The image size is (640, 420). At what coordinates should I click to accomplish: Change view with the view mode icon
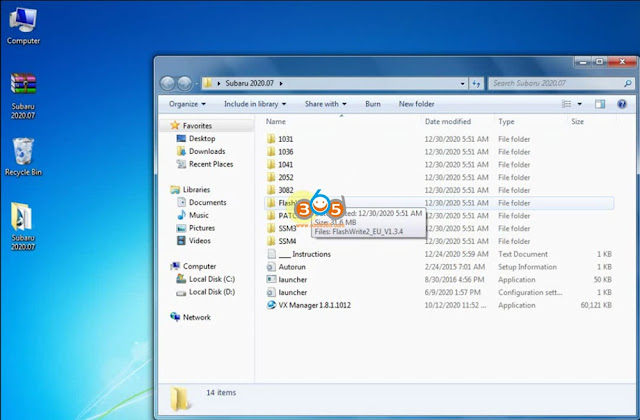pos(567,104)
